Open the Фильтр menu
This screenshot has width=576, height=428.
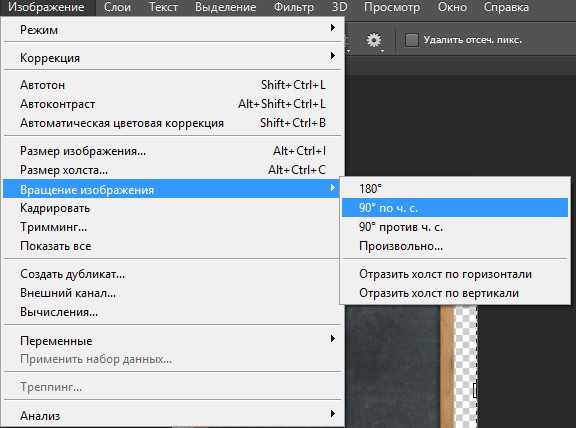pyautogui.click(x=294, y=7)
